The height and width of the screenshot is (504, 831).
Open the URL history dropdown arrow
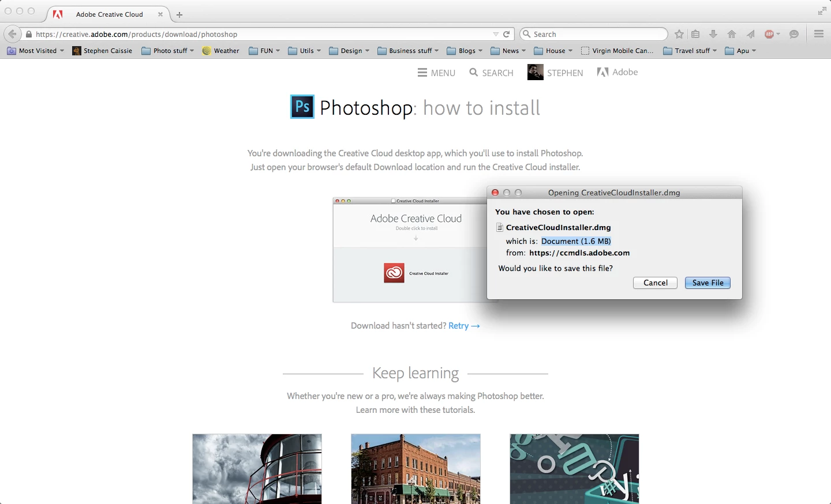(495, 34)
